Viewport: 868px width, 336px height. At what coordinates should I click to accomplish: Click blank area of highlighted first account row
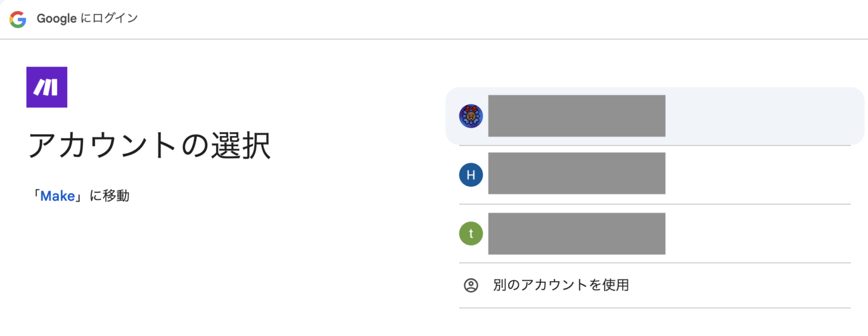763,116
